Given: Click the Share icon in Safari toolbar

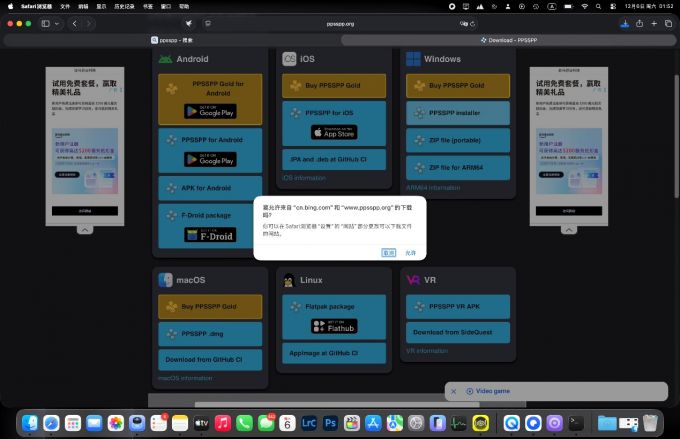Looking at the screenshot, I should point(637,23).
